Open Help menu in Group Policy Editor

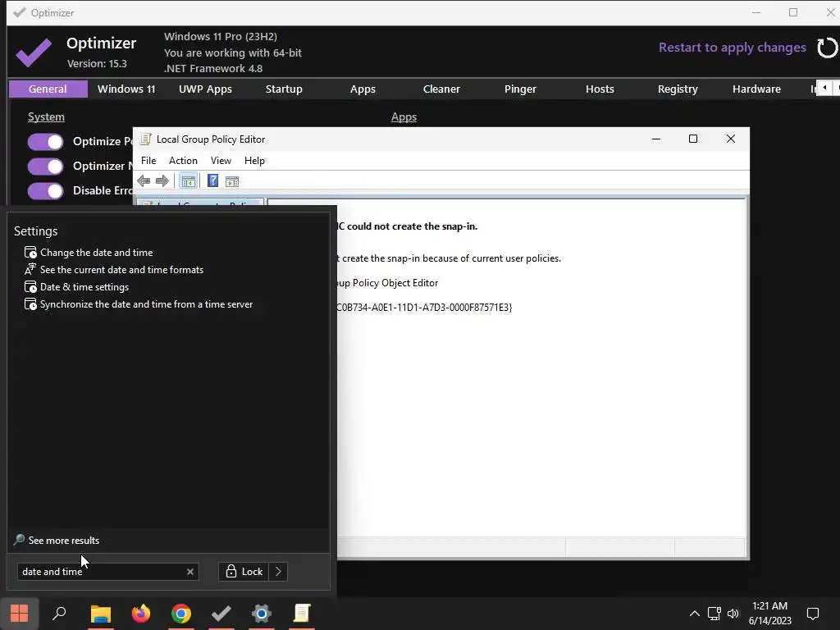pos(254,161)
